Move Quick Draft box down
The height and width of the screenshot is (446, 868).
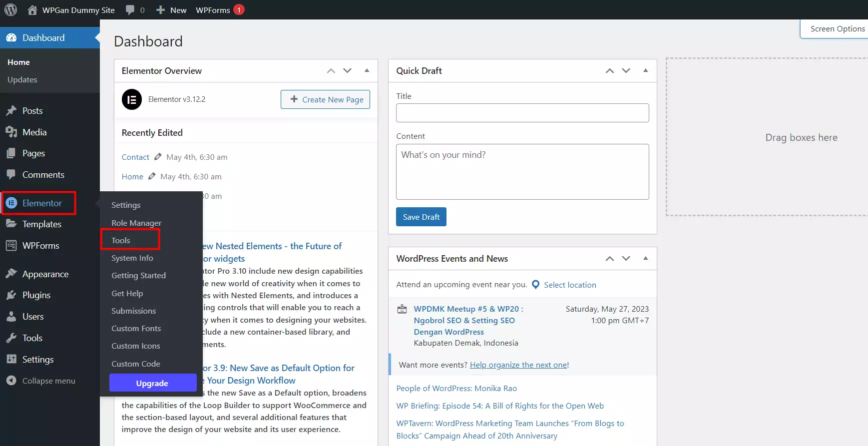click(x=626, y=71)
